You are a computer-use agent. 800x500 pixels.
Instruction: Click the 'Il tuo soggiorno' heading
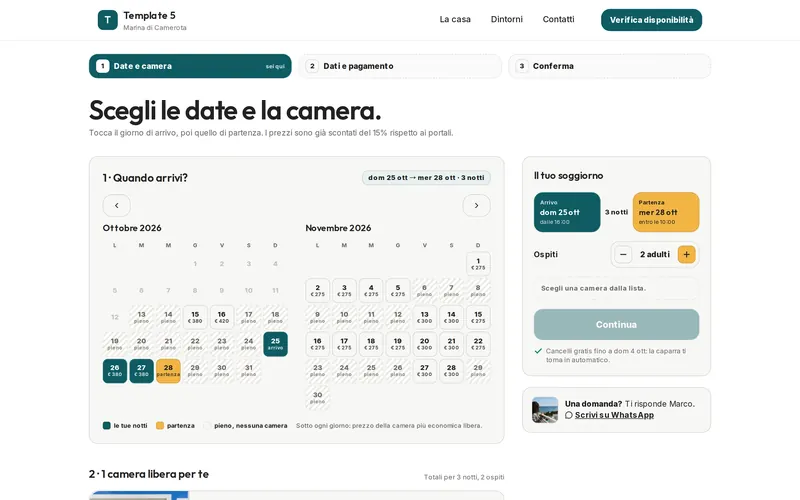coord(568,176)
